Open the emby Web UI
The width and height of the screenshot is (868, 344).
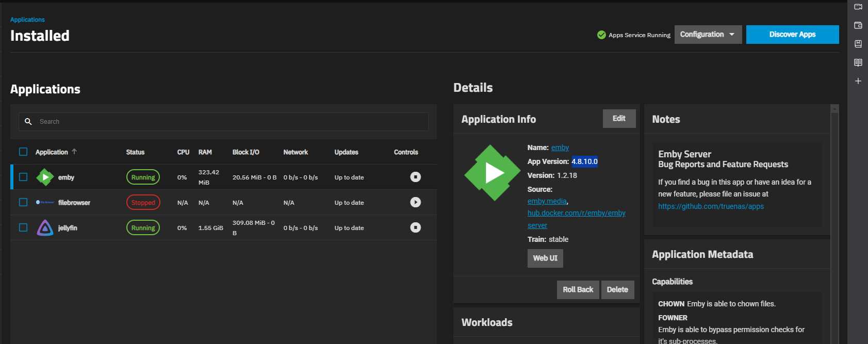(x=545, y=258)
